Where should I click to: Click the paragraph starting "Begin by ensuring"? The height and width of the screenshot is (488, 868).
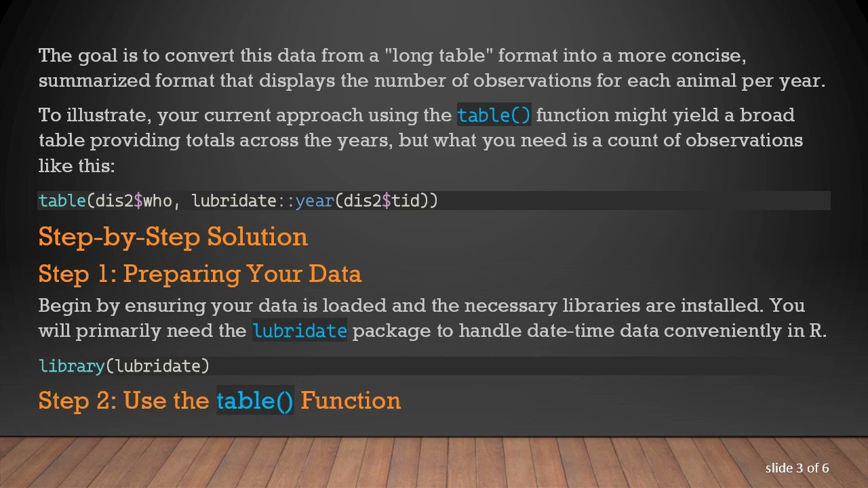click(x=431, y=318)
